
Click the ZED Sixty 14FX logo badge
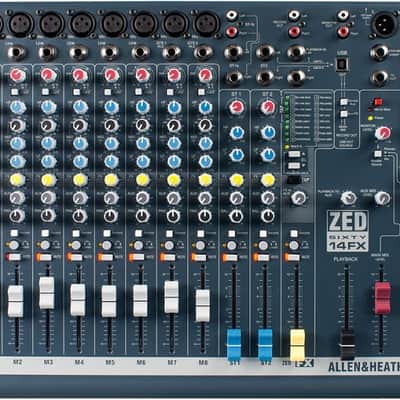(348, 231)
